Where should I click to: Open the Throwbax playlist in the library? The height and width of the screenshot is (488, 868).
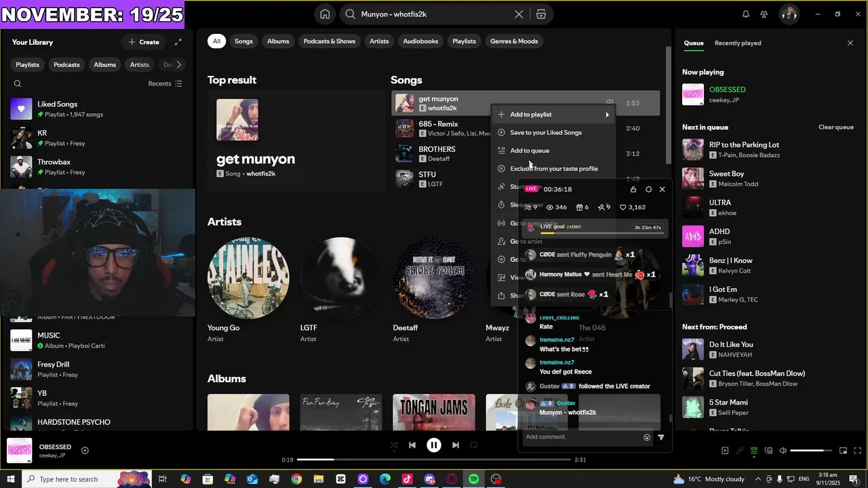point(98,167)
